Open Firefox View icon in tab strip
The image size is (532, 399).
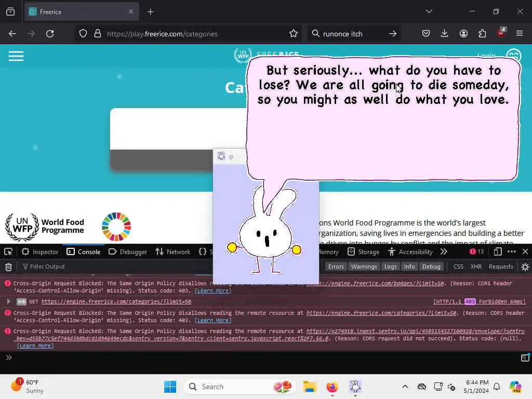pyautogui.click(x=10, y=12)
